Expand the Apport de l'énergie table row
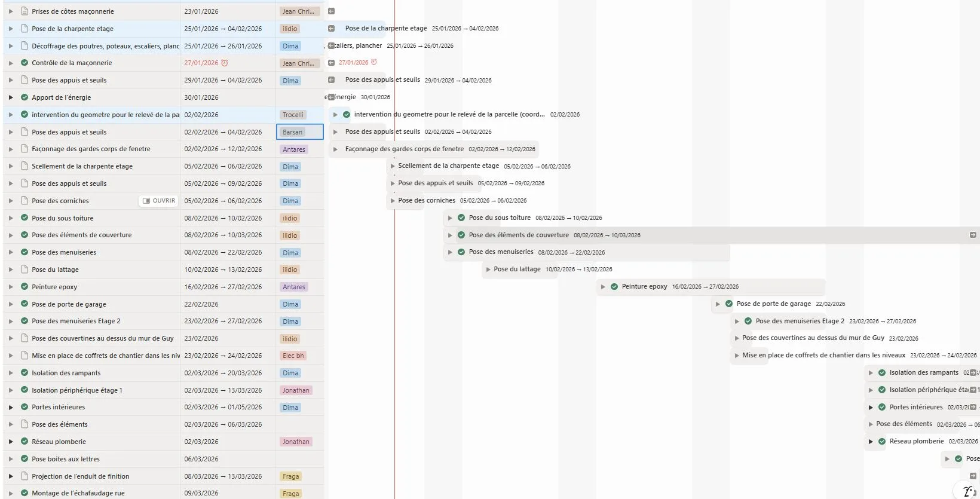The height and width of the screenshot is (499, 980). pos(11,97)
